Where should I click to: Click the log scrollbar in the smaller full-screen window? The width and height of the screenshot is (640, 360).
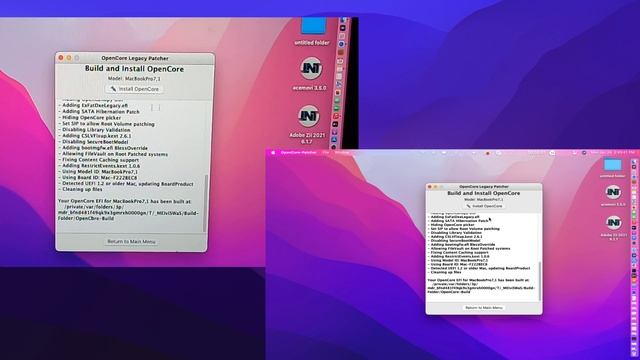coord(540,282)
